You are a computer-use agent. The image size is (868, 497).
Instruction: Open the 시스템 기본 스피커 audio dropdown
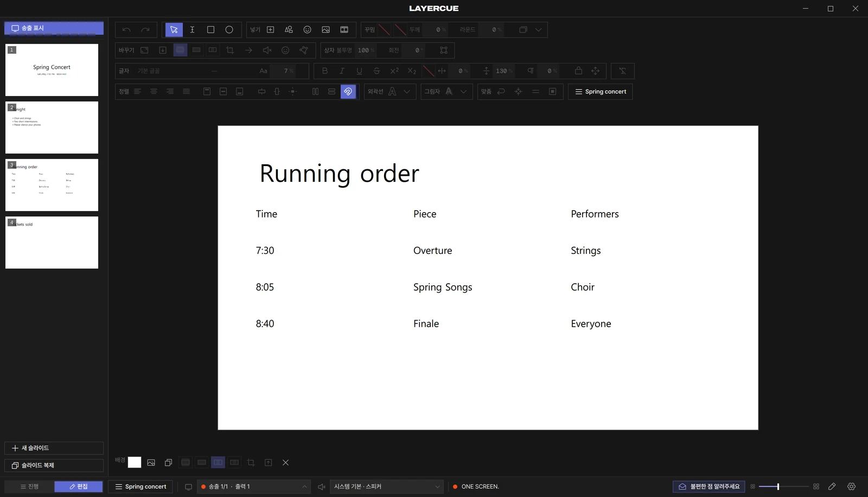pos(386,487)
